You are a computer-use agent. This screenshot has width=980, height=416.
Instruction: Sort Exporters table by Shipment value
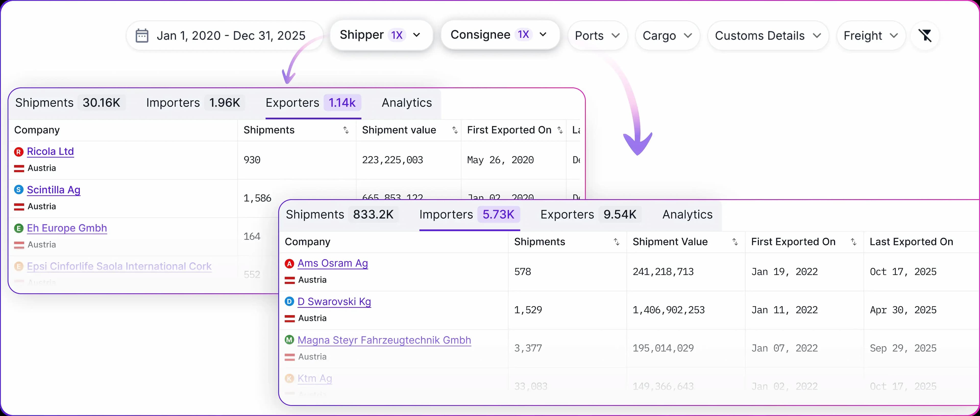click(455, 130)
